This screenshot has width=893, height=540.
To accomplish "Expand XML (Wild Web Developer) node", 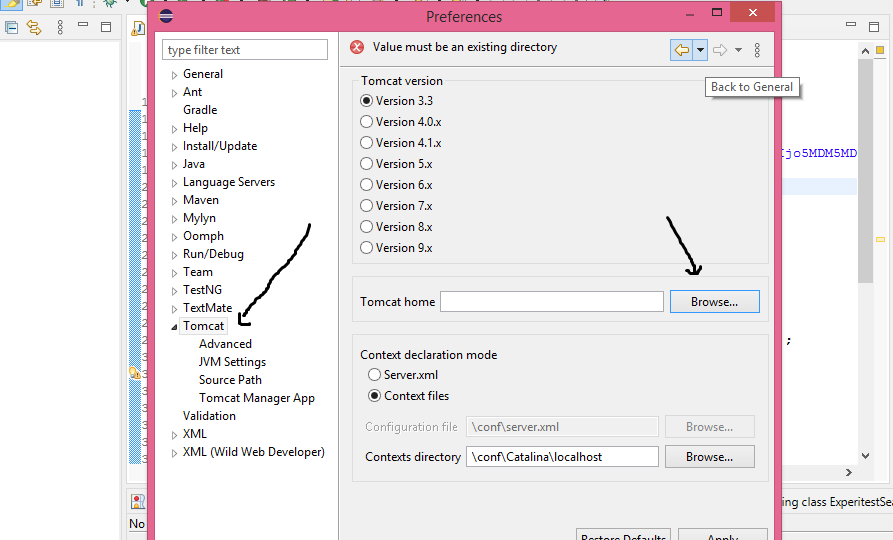I will tap(174, 453).
